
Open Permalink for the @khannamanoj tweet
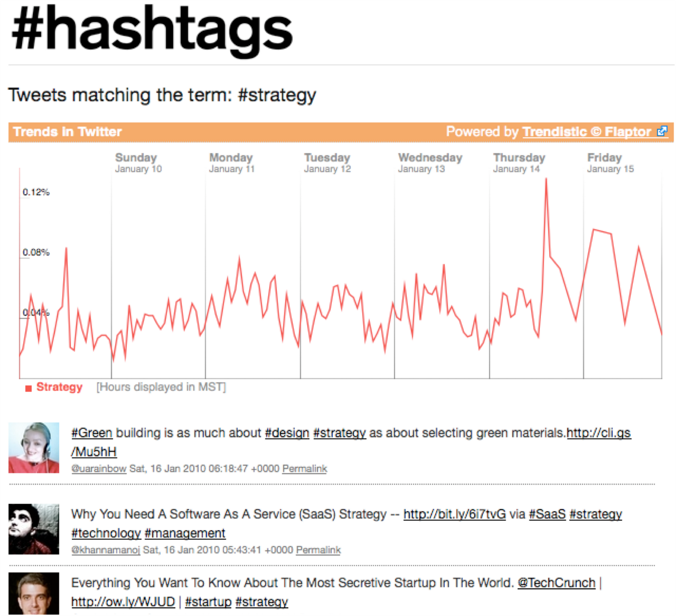[x=318, y=550]
